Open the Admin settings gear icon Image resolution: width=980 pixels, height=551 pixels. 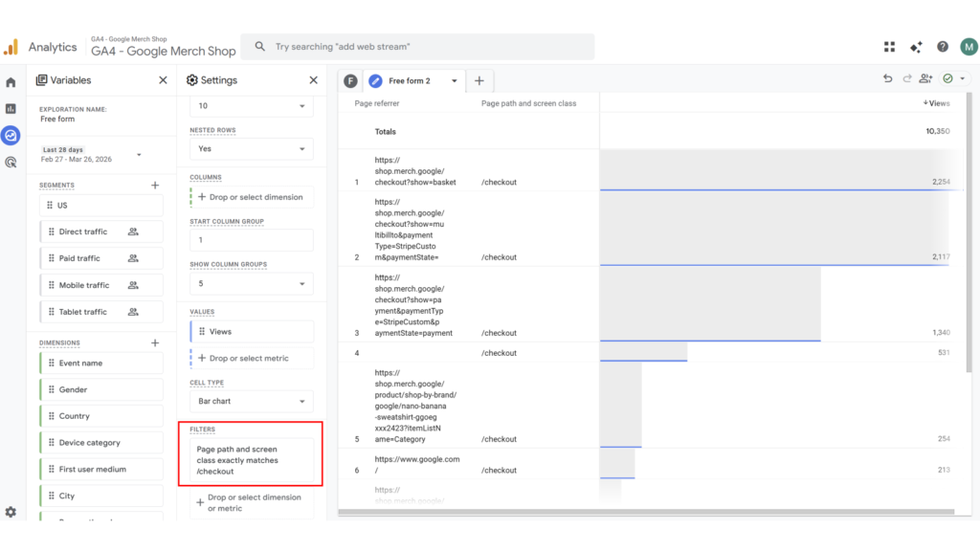11,513
